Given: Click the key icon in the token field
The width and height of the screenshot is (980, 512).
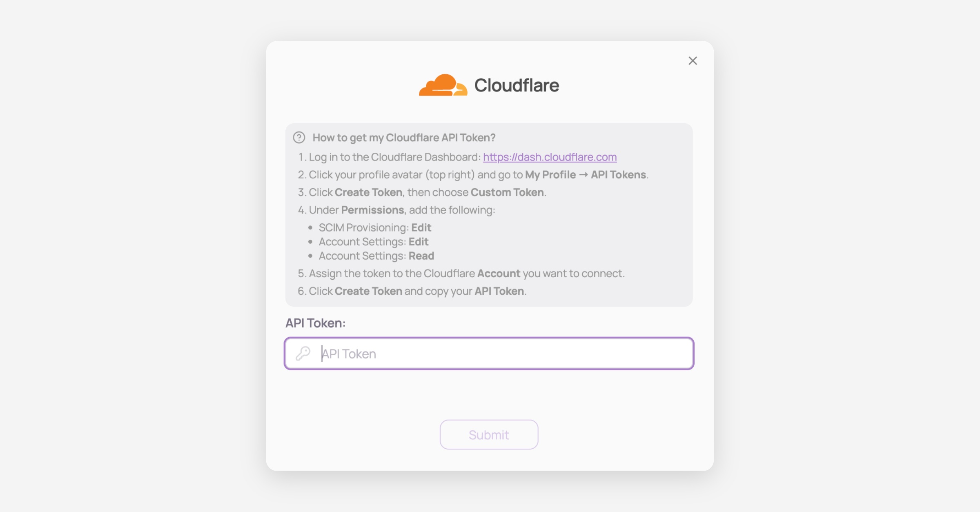Looking at the screenshot, I should (303, 353).
